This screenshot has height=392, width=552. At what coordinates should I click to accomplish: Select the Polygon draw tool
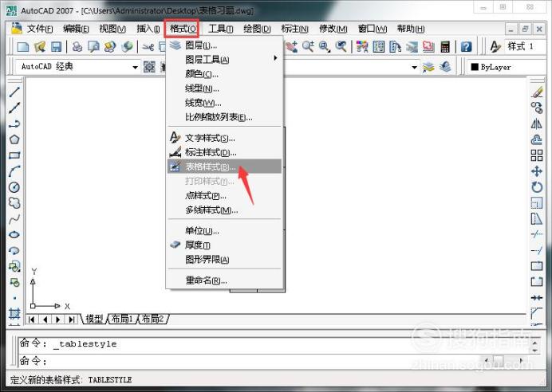click(14, 139)
